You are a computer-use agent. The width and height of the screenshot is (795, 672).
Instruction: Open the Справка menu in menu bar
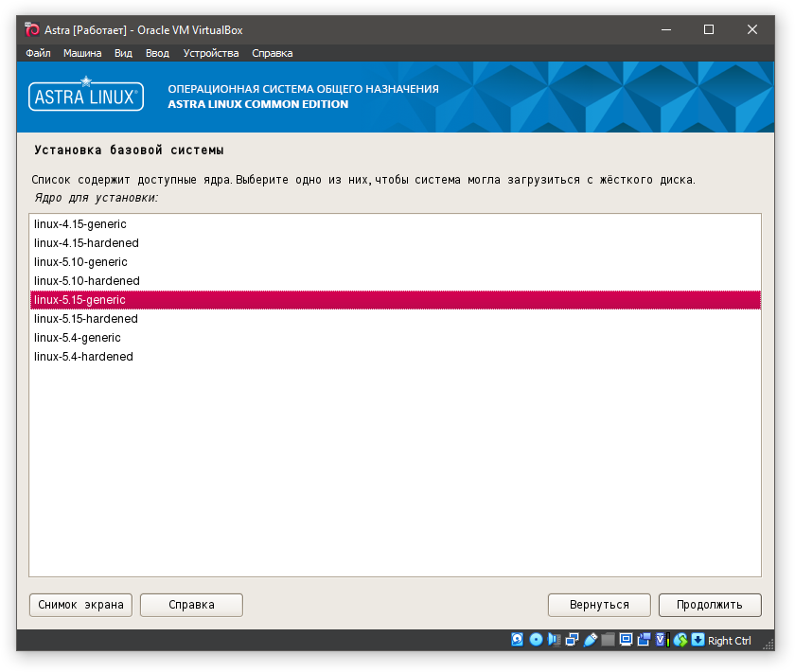click(x=273, y=53)
